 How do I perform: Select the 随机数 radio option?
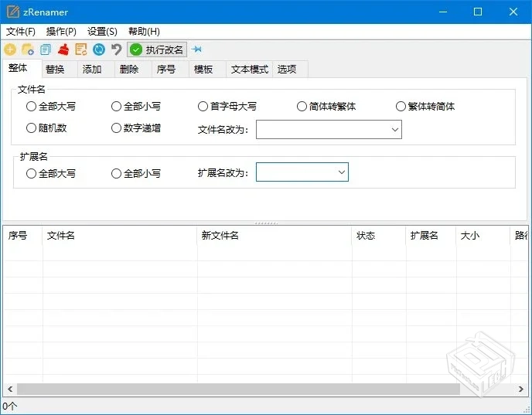pos(46,128)
